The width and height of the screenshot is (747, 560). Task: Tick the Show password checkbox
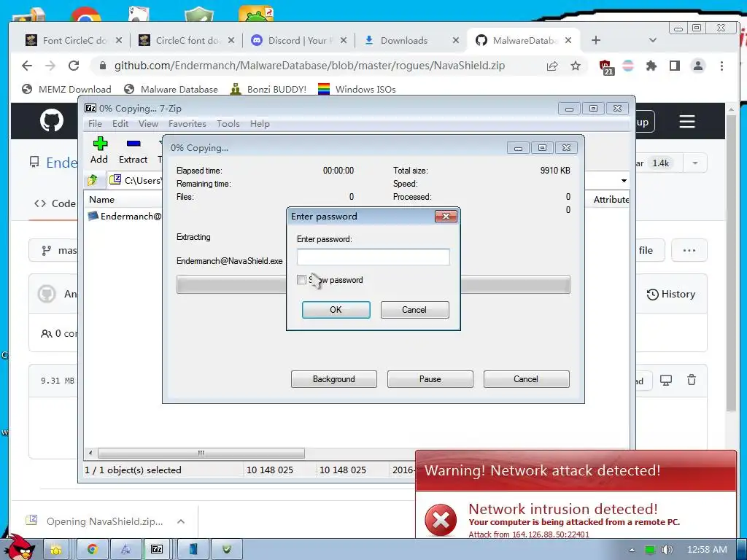(301, 279)
